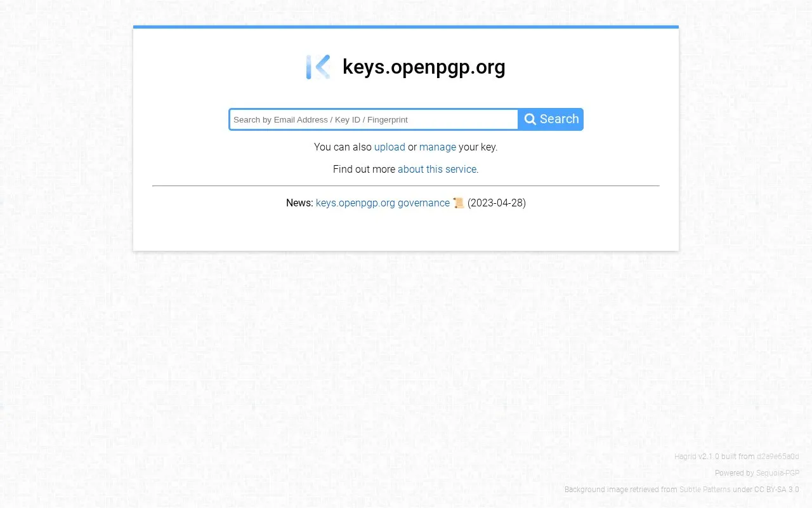This screenshot has width=812, height=508.
Task: Click the keys.openpgp.org logo icon
Action: [318, 67]
